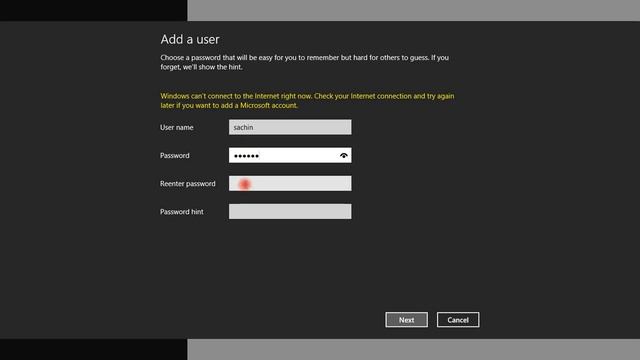Reveal password with the eye icon
The height and width of the screenshot is (360, 640).
344,156
